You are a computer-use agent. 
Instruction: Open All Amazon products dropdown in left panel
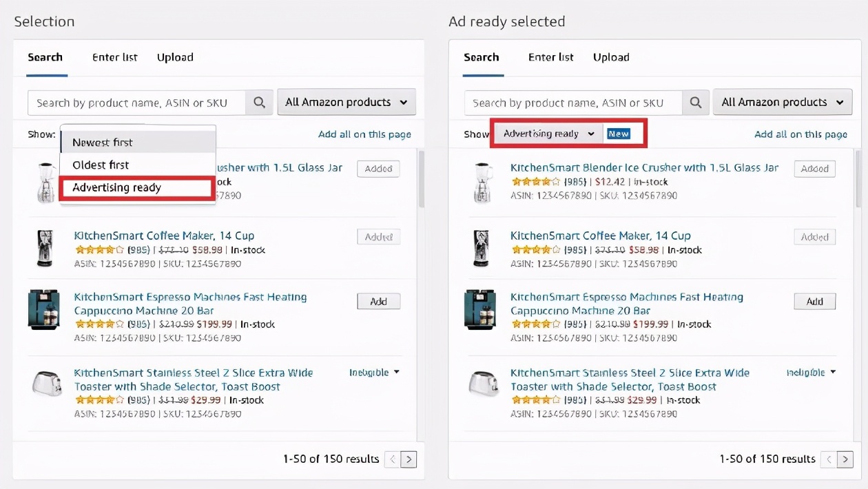click(x=347, y=103)
